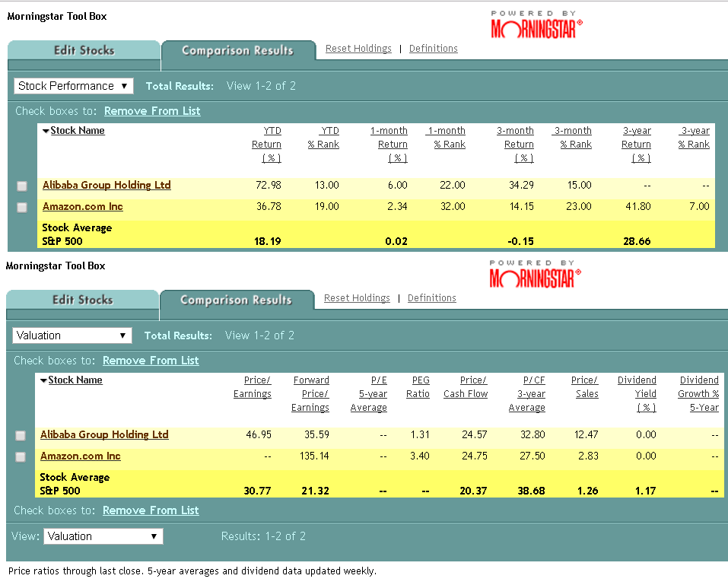Click Remove From List above the Valuation table
The height and width of the screenshot is (585, 728).
pyautogui.click(x=151, y=361)
